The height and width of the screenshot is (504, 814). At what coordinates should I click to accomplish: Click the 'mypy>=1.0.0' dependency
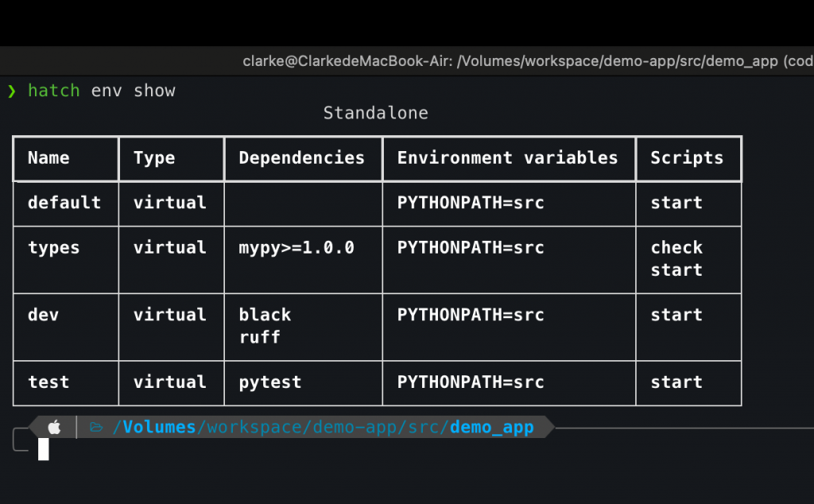coord(297,248)
